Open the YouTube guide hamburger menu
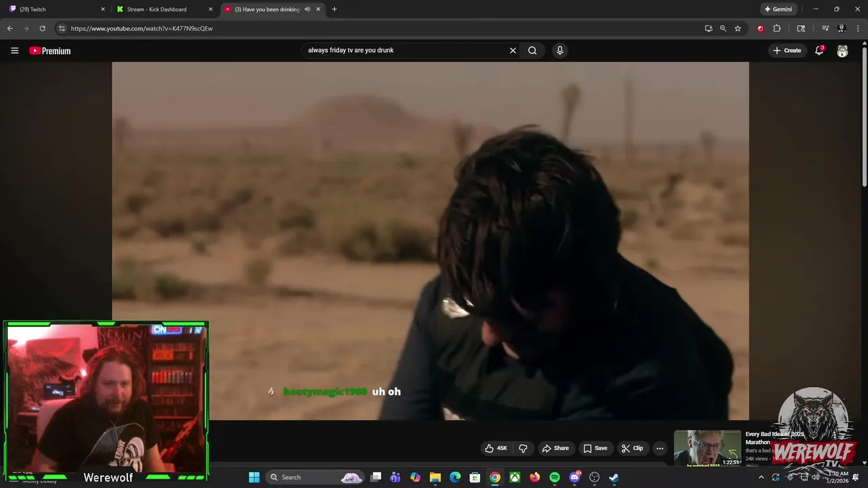 [14, 50]
